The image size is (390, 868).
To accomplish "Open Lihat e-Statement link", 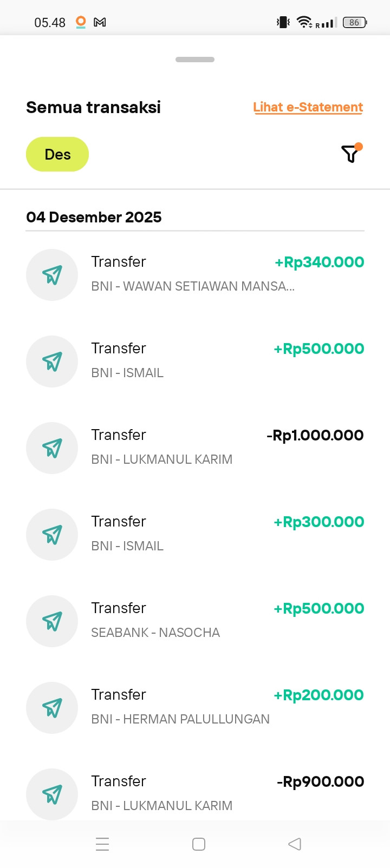I will tap(308, 107).
